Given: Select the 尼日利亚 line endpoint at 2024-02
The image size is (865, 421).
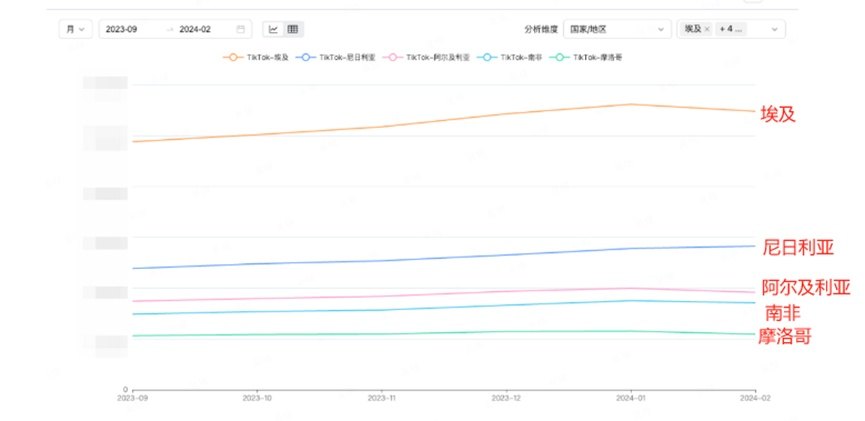Looking at the screenshot, I should pyautogui.click(x=755, y=246).
